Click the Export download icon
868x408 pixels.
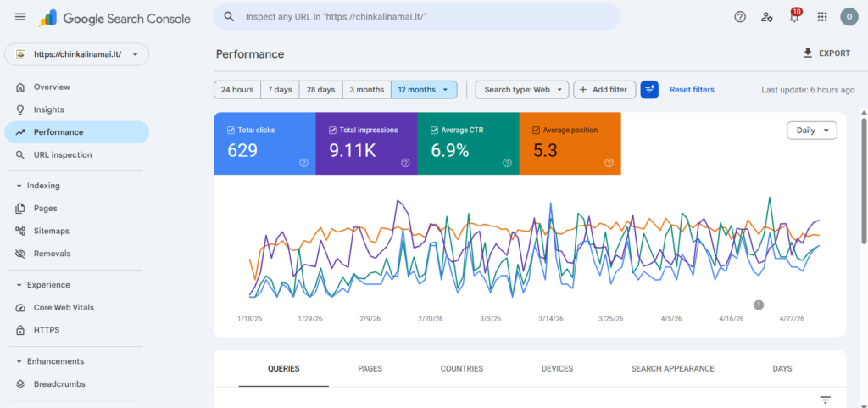(x=808, y=53)
